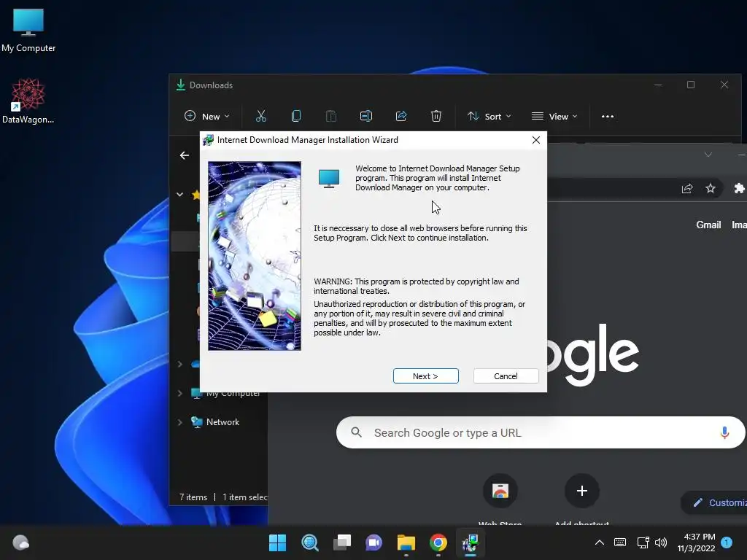Open the network status tray icon

coord(643,542)
